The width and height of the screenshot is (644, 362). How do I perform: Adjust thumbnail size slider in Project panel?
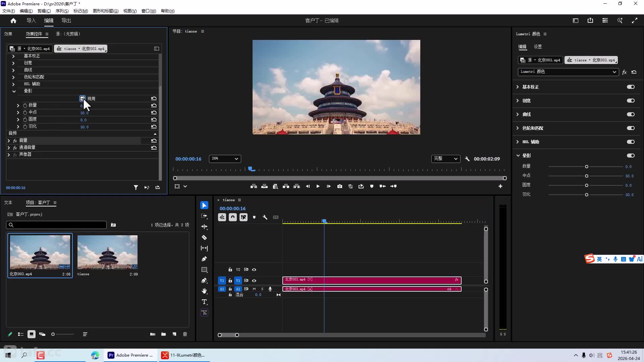[x=53, y=334]
